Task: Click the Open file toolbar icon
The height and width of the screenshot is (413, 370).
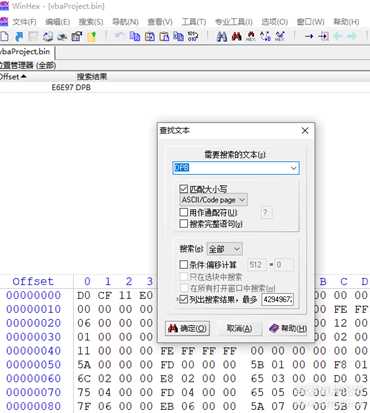Action: [19, 36]
